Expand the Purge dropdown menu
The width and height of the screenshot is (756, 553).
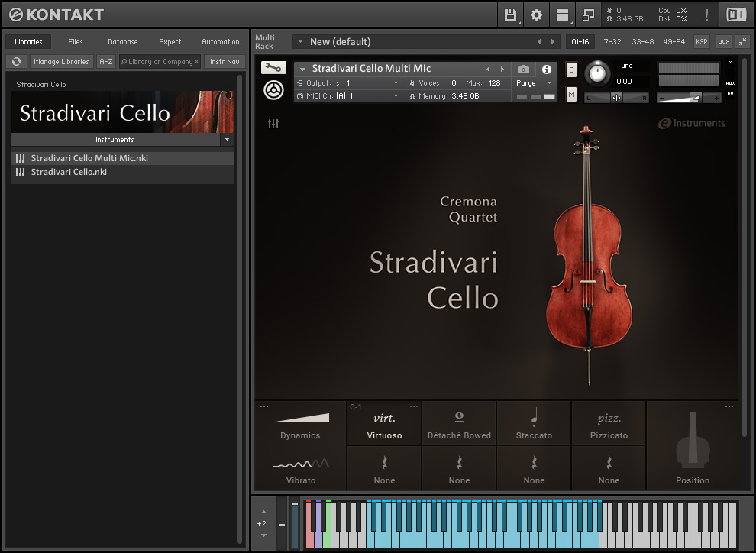tap(534, 82)
